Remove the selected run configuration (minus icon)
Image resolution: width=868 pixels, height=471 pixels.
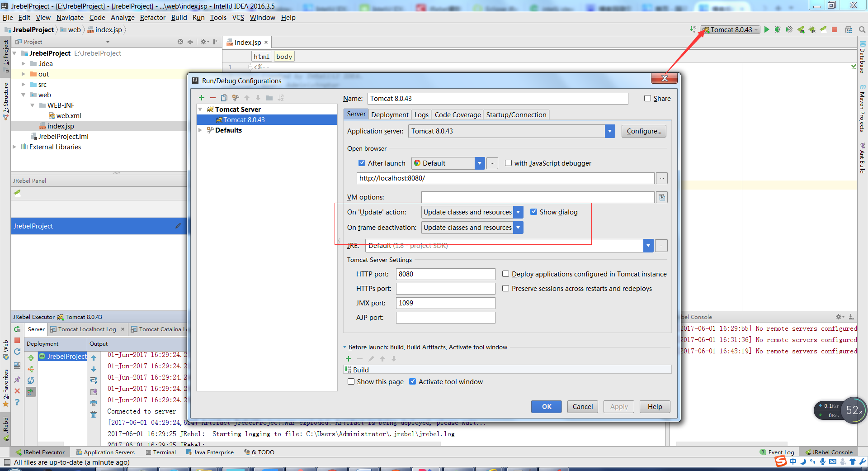[x=213, y=98]
